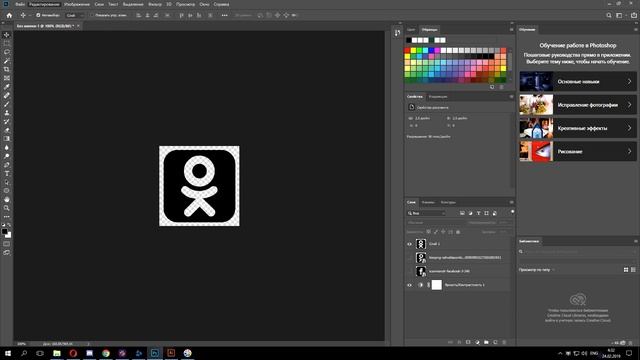Open the Файл menu
This screenshot has width=640, height=360.
[20, 4]
